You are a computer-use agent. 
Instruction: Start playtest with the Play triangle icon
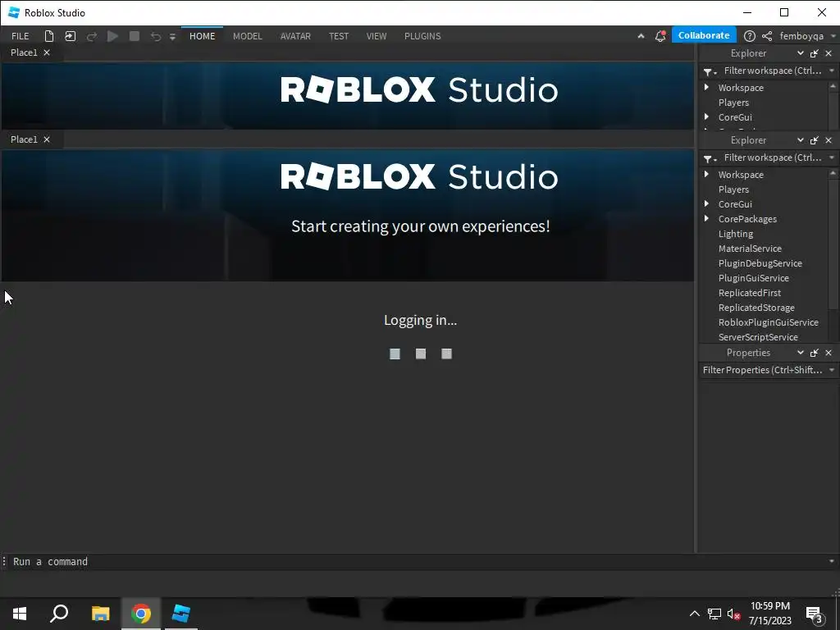[112, 36]
